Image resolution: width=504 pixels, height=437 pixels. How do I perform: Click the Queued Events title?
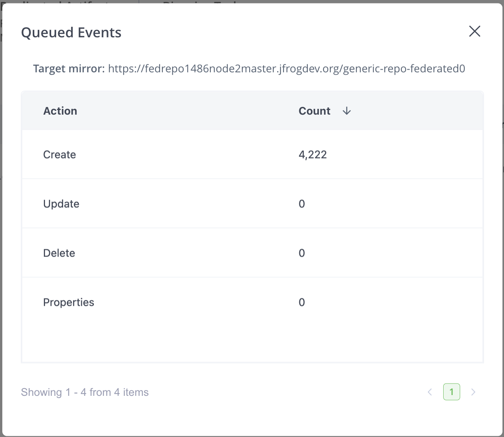coord(71,33)
